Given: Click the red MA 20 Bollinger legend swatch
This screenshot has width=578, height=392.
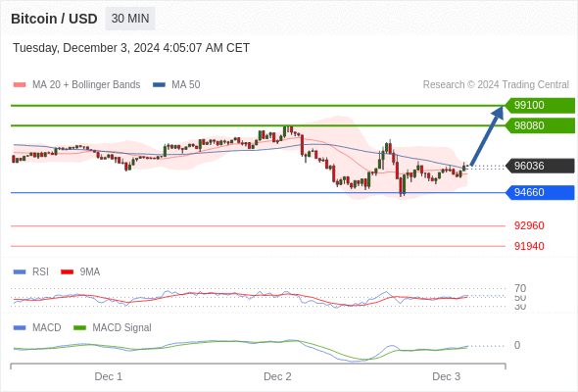Looking at the screenshot, I should coord(20,85).
